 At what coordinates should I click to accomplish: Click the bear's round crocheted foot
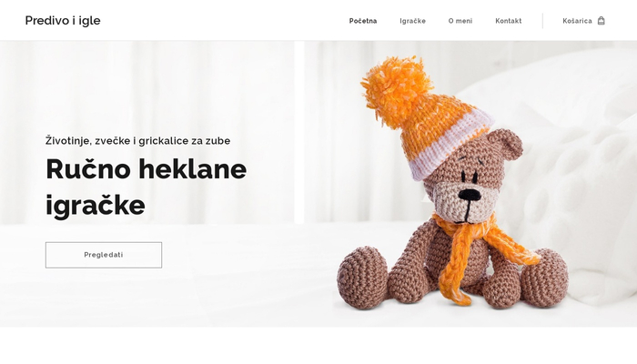click(x=363, y=277)
